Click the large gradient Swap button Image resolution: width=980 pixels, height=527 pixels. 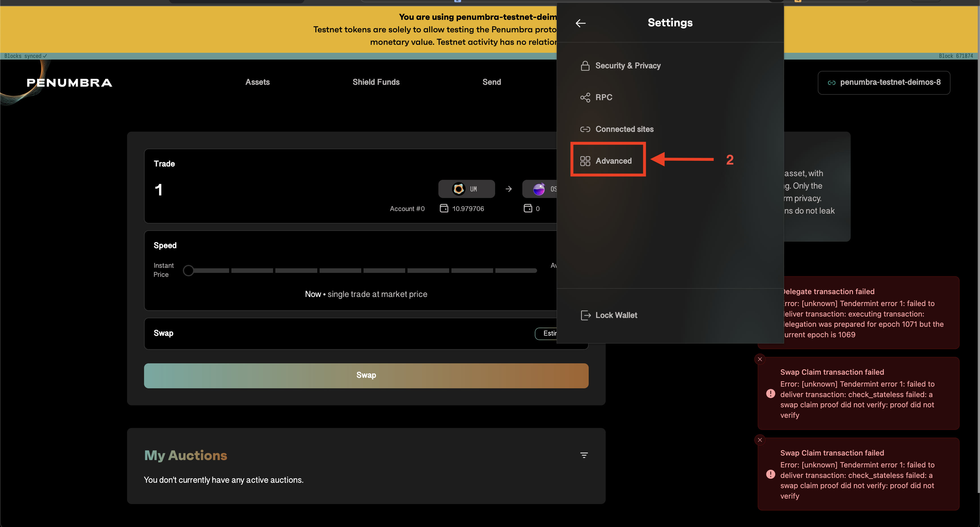tap(366, 376)
